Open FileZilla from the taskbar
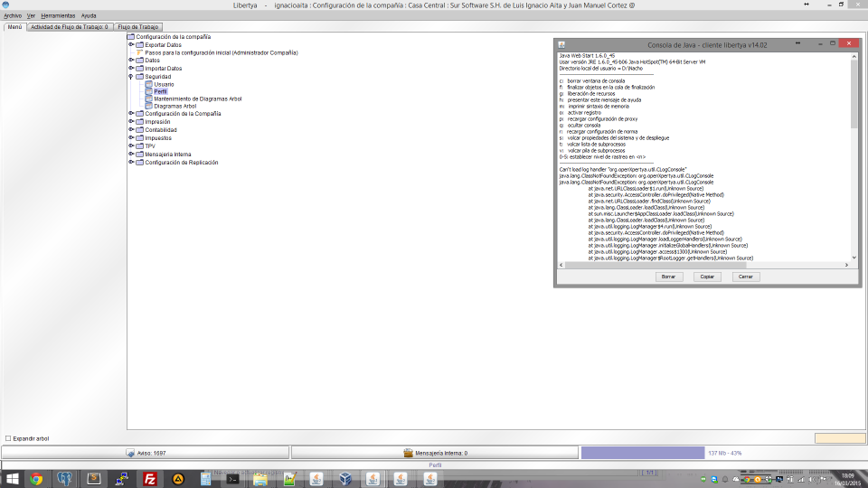868x488 pixels. click(150, 479)
